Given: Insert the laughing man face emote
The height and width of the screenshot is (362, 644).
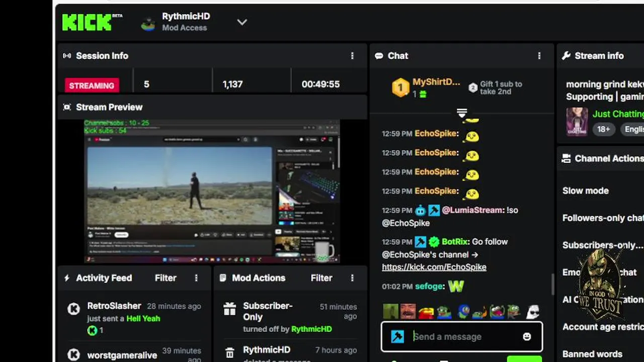Looking at the screenshot, I should (408, 312).
